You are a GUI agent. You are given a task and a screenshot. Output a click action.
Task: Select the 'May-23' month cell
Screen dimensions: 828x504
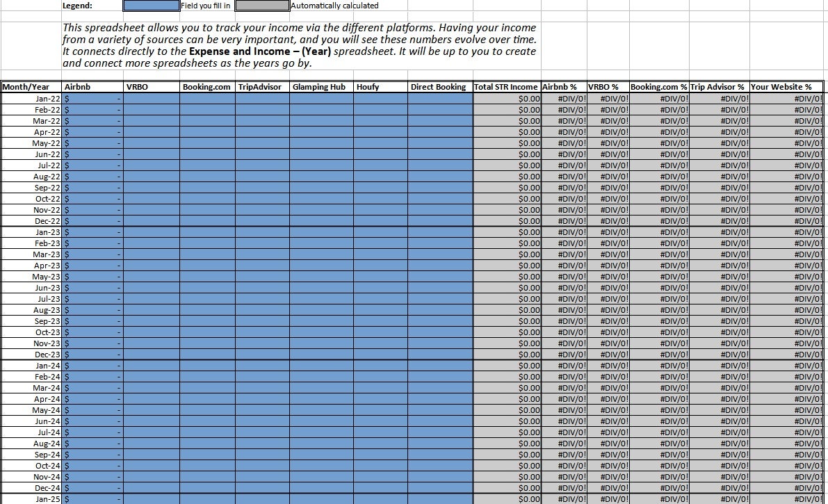point(31,277)
